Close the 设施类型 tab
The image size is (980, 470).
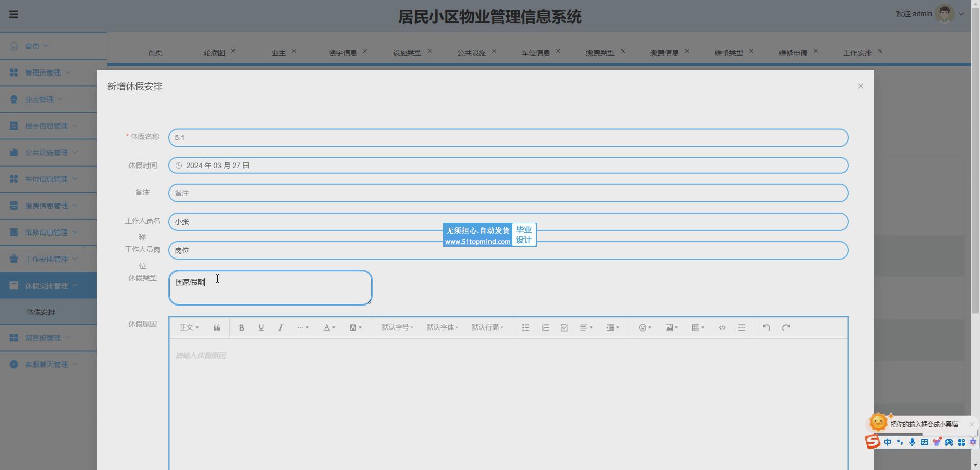coord(430,51)
